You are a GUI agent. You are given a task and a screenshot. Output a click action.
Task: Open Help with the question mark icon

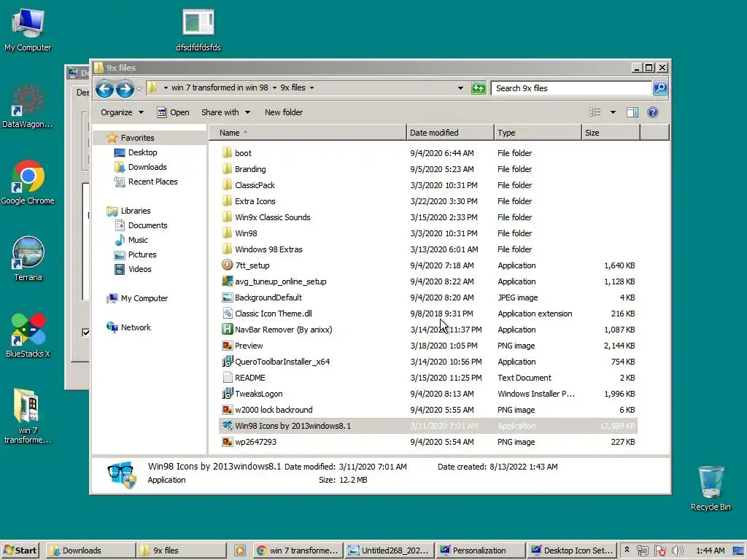pos(653,112)
